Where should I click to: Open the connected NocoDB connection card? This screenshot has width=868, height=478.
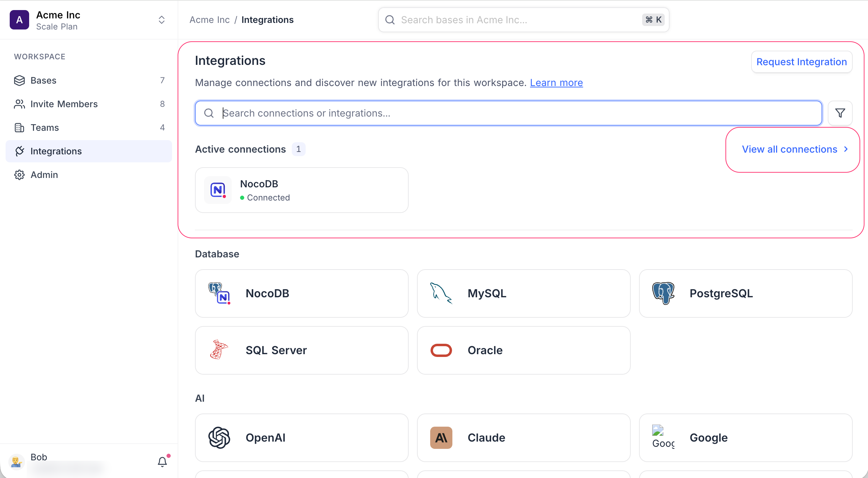coord(301,190)
